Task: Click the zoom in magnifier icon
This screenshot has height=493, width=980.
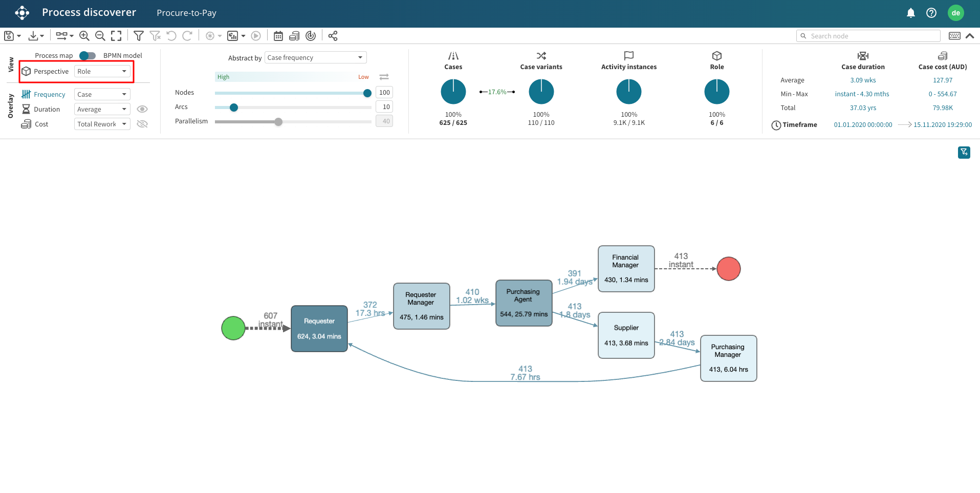Action: pyautogui.click(x=84, y=36)
